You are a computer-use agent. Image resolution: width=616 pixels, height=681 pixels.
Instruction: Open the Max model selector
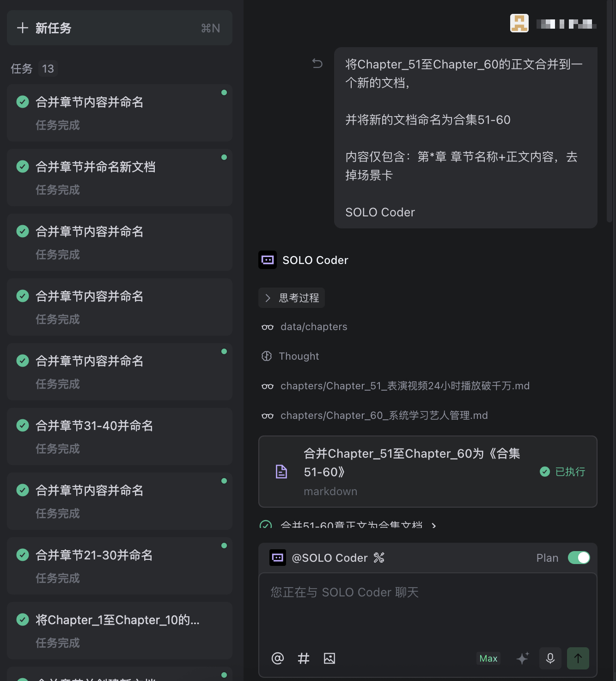tap(488, 658)
